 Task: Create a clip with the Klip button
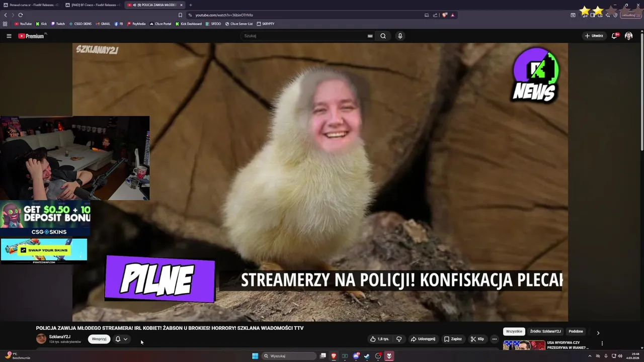[477, 339]
